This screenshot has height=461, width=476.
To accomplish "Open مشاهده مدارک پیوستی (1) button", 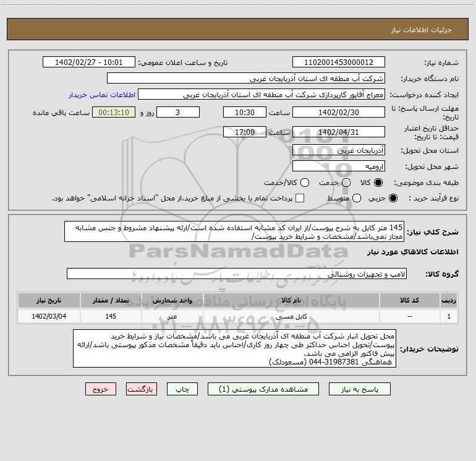I will [263, 389].
